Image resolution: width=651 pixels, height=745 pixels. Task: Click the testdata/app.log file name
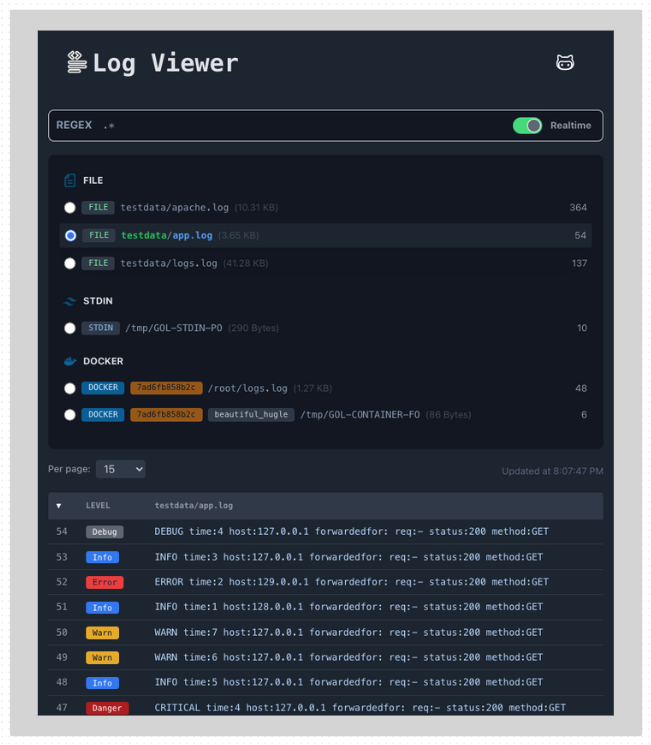click(167, 236)
